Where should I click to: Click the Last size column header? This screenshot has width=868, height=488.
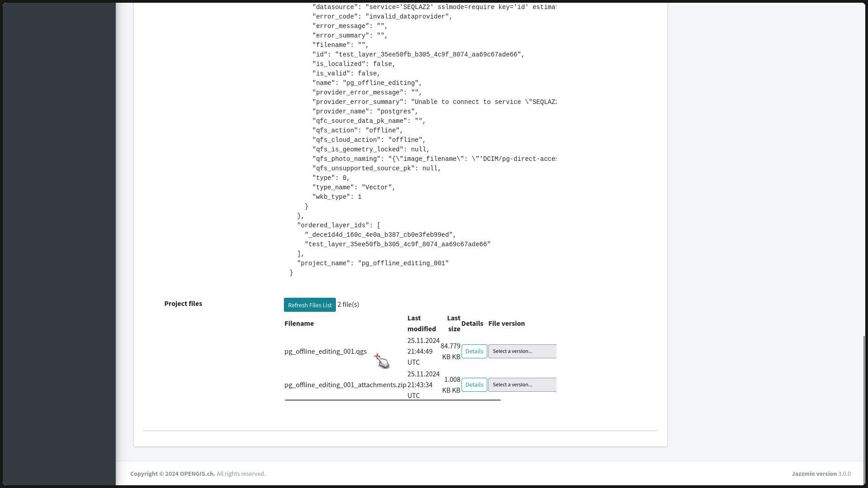(453, 324)
